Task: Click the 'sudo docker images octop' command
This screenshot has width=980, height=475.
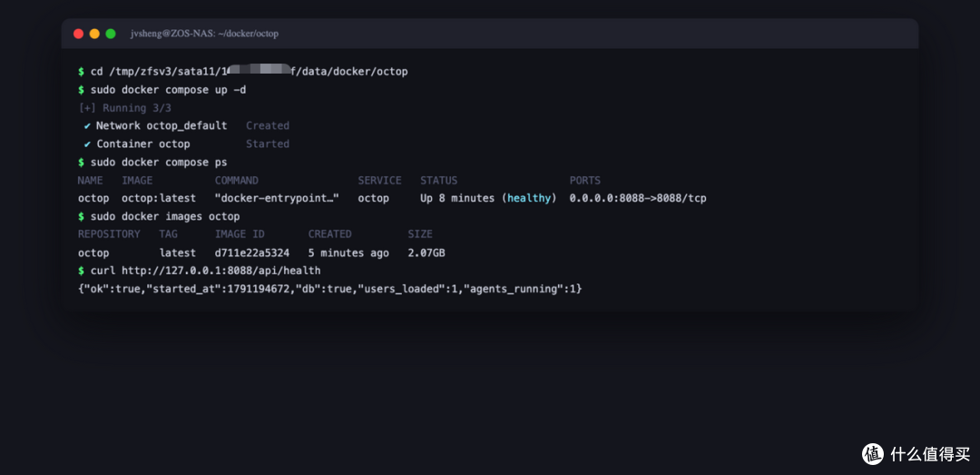Action: [165, 216]
